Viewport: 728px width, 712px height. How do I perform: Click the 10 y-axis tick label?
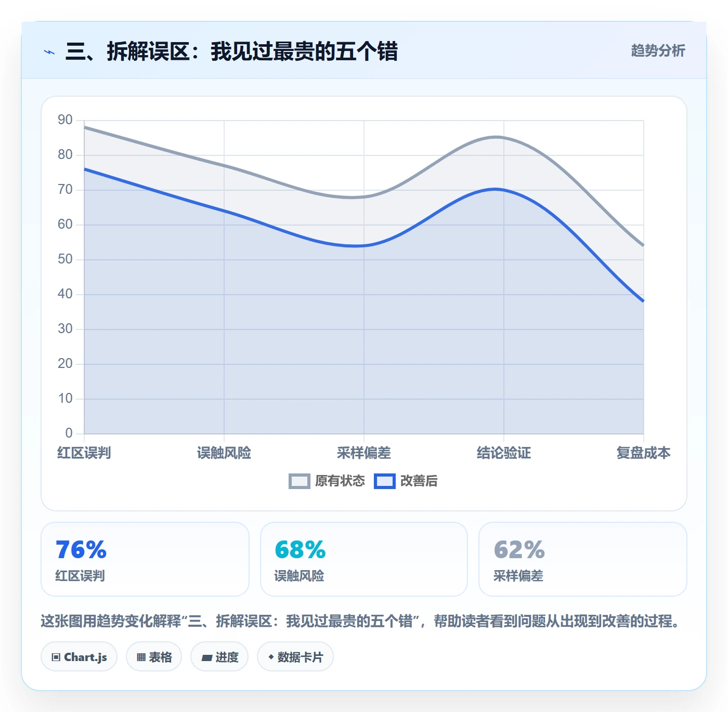(65, 398)
